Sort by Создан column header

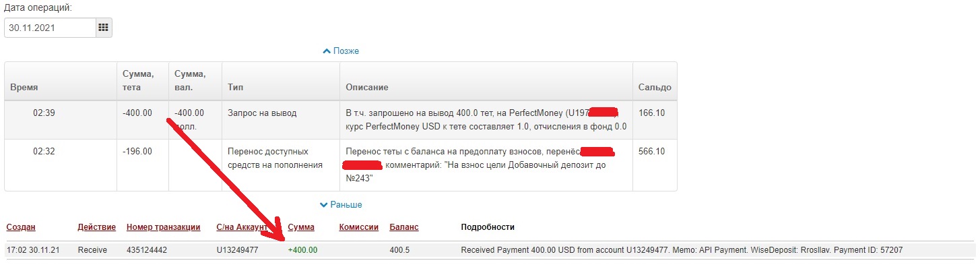click(21, 227)
